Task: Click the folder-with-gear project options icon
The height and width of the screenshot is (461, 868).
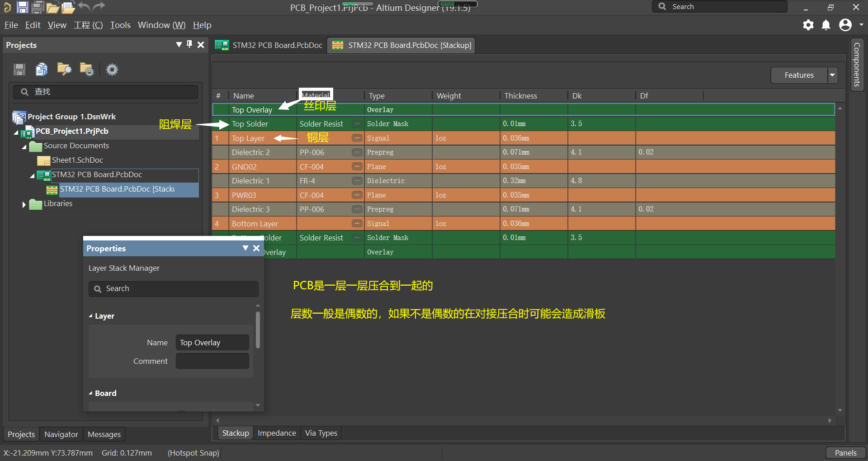Action: click(86, 69)
